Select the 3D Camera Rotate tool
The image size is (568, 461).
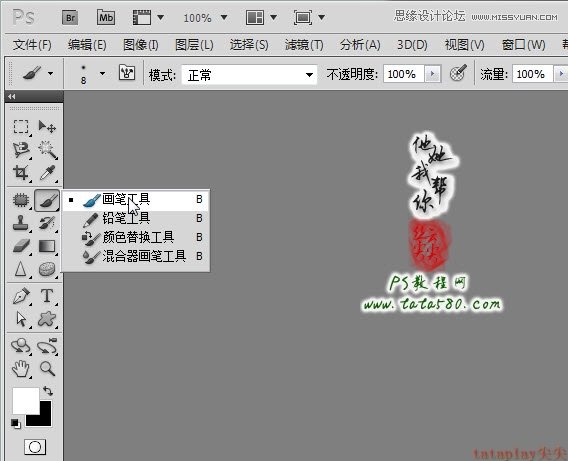click(47, 346)
